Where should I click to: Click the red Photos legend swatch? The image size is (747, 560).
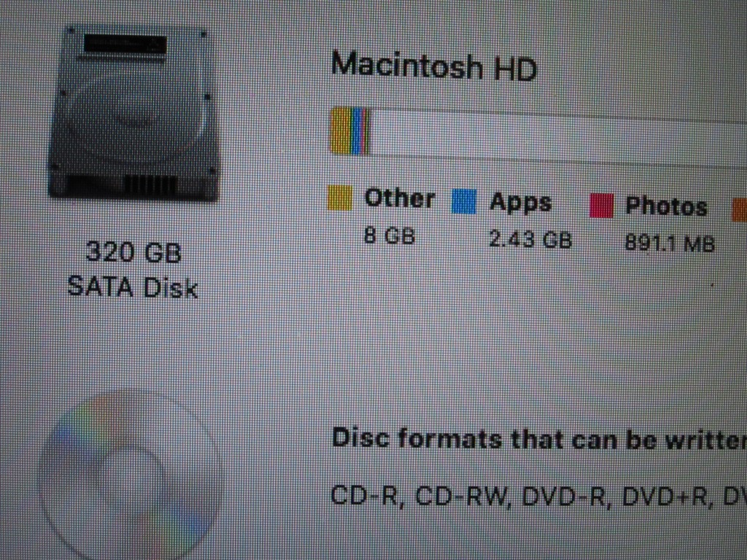point(601,206)
